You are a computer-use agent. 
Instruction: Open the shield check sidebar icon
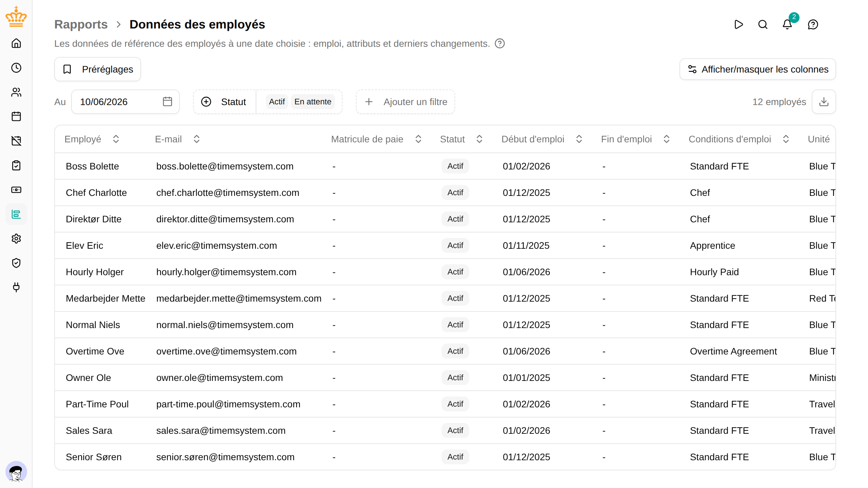[x=16, y=263]
